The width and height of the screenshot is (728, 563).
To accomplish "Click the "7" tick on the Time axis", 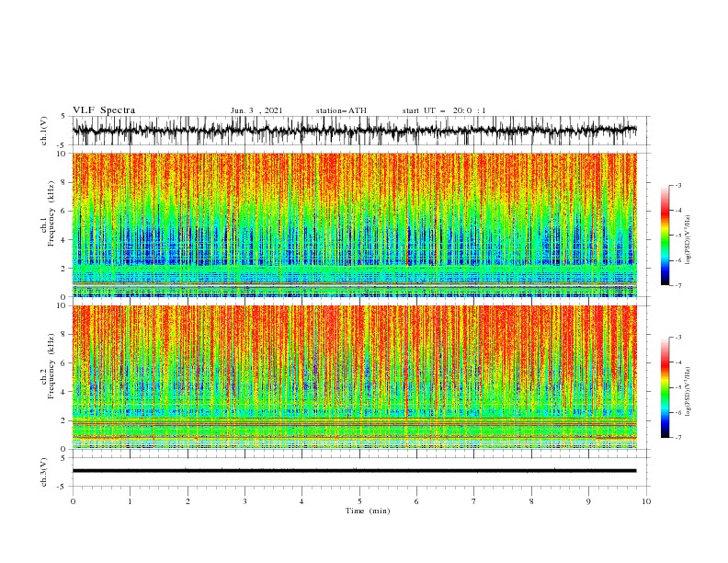I will (474, 501).
